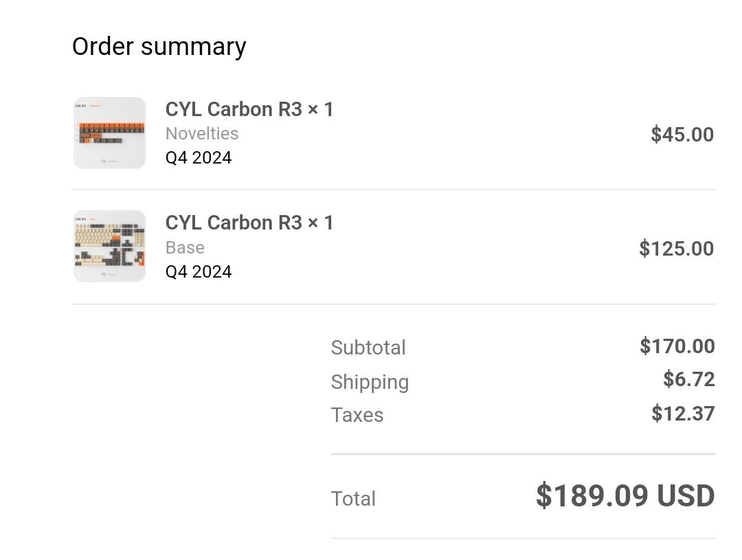Click the $45.00 item price
This screenshot has width=742, height=560.
tap(682, 135)
